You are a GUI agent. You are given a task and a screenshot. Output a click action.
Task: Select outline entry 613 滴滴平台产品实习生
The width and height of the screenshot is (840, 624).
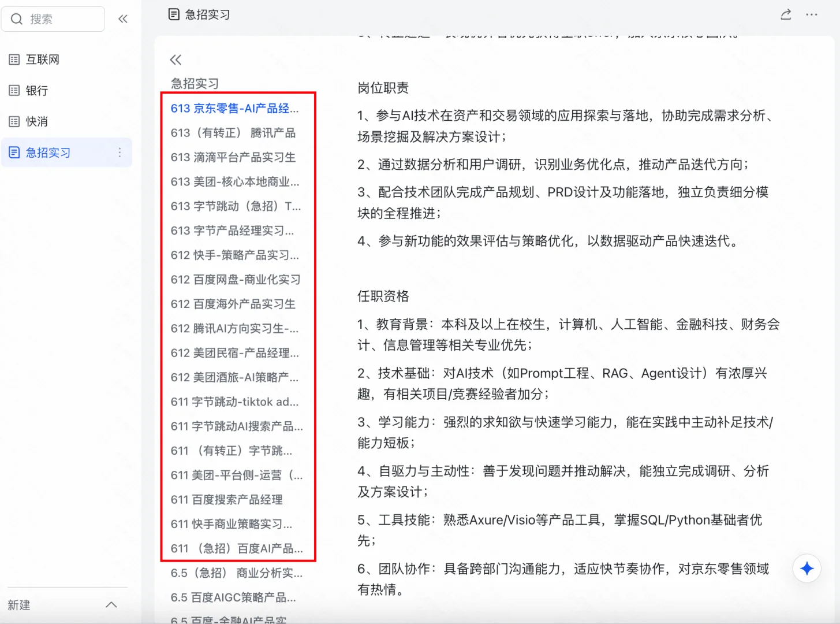tap(233, 157)
